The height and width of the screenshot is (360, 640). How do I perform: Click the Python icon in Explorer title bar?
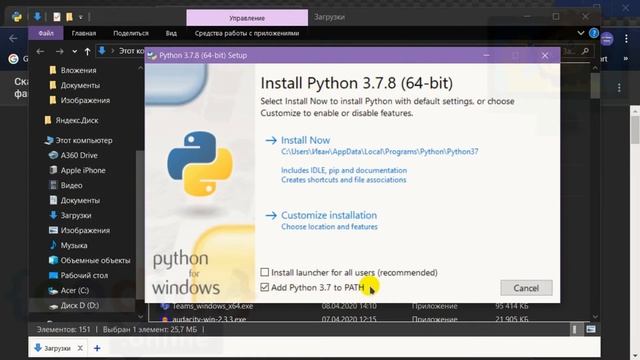tap(17, 17)
